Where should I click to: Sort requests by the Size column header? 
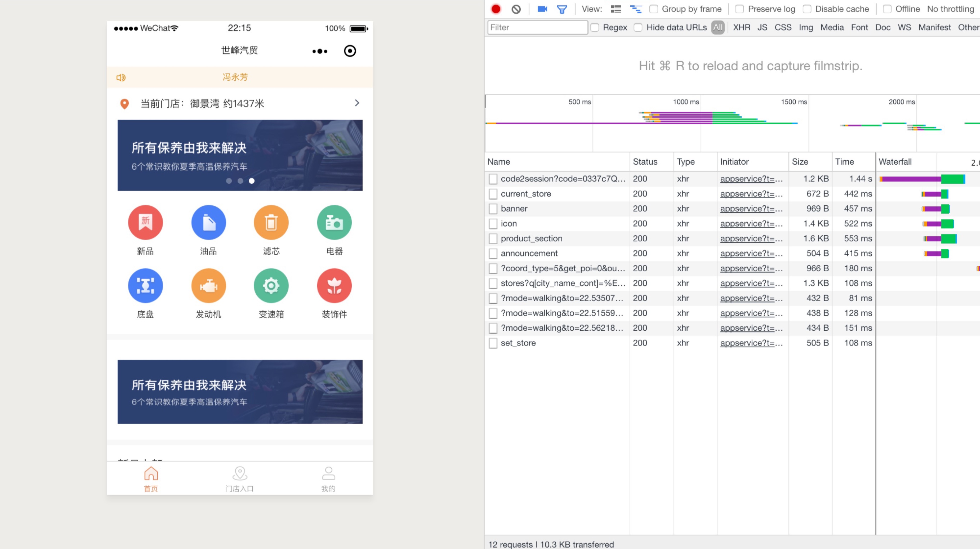[x=800, y=162]
